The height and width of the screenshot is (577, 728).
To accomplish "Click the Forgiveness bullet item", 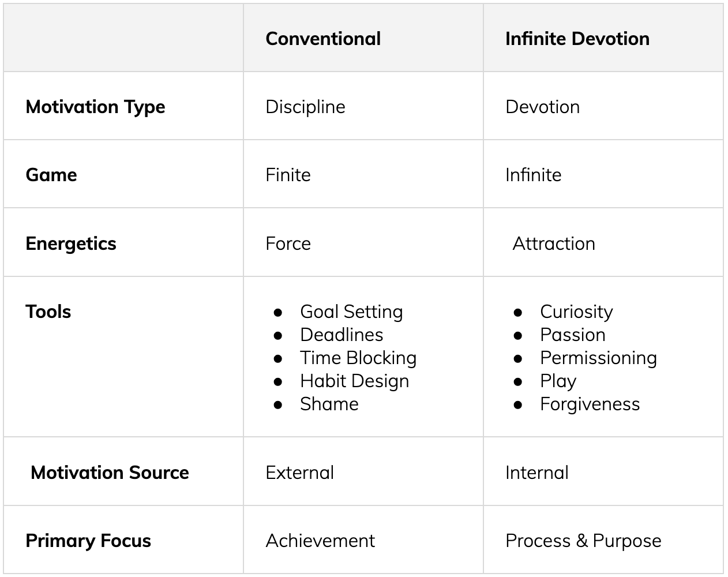I will 590,404.
